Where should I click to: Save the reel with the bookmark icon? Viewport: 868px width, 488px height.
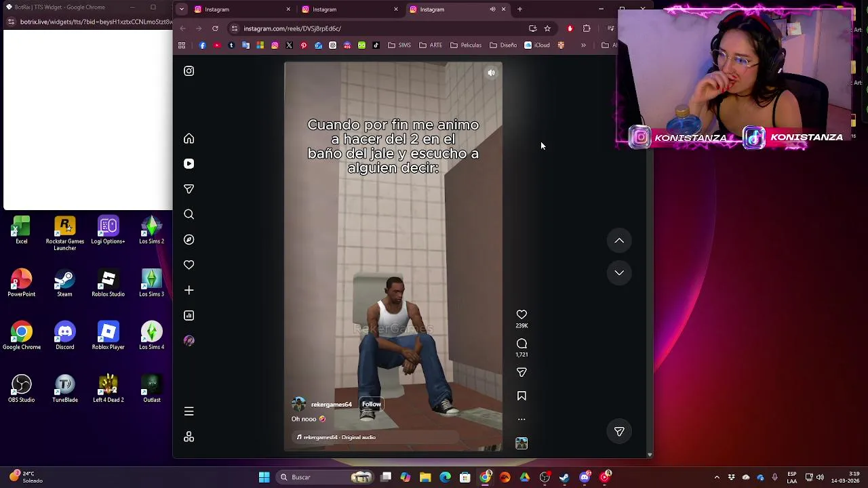coord(521,396)
